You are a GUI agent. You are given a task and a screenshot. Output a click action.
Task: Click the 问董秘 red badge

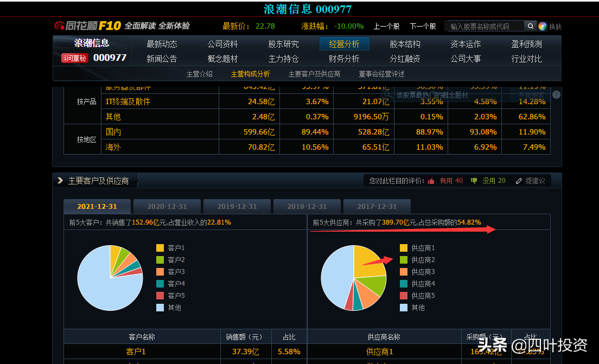(x=75, y=58)
